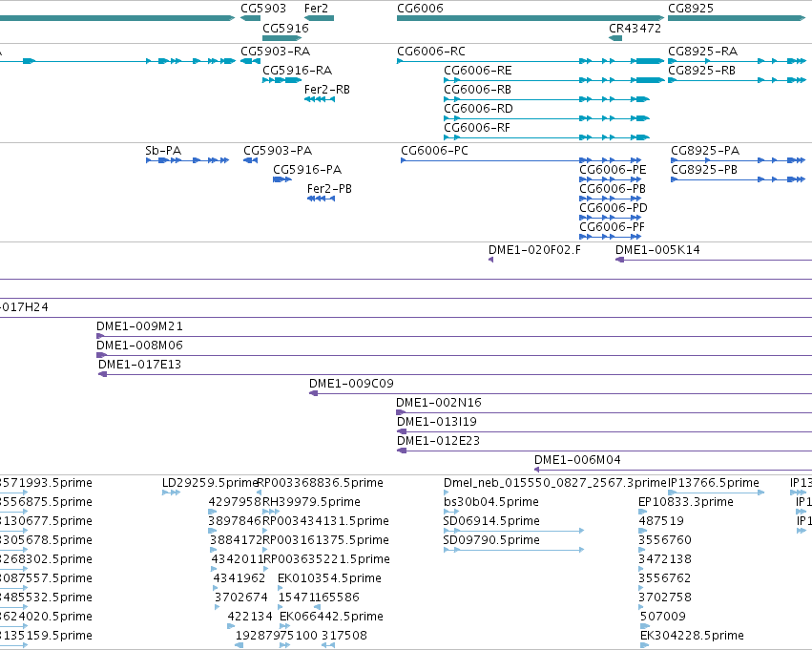This screenshot has width=812, height=650.
Task: Select the DME1-008M06 BAC label
Action: [x=139, y=346]
